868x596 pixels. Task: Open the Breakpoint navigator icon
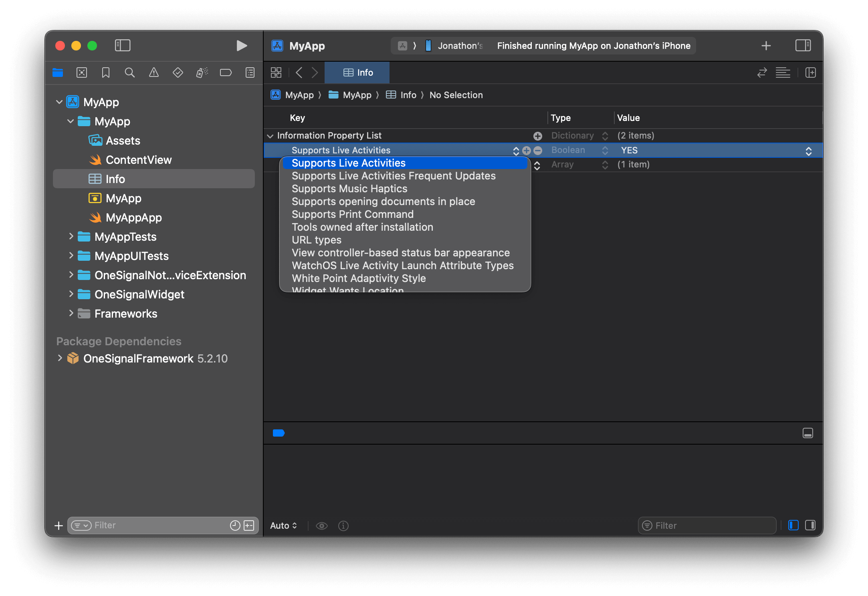click(226, 72)
